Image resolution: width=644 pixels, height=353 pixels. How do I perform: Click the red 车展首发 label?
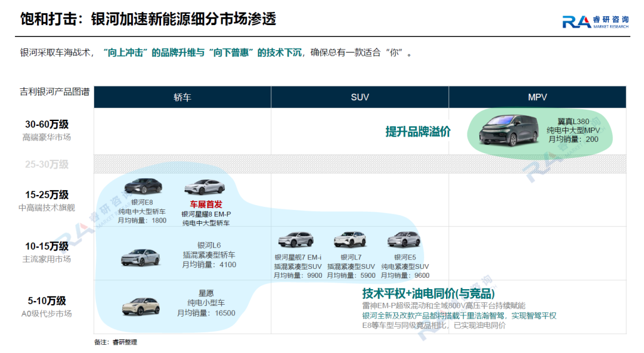(x=206, y=205)
